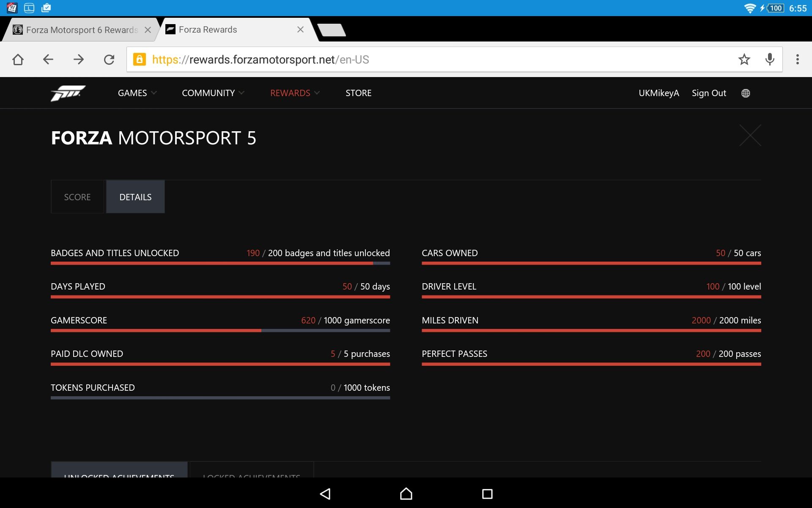Click the CARS OWNED label
Image resolution: width=812 pixels, height=508 pixels.
450,253
